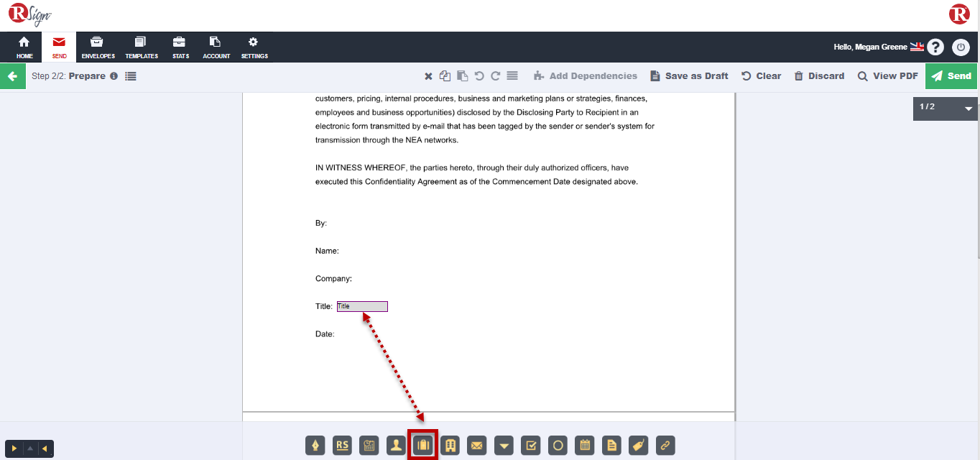Click the green Send button
Viewport: 980px width, 460px height.
click(951, 76)
